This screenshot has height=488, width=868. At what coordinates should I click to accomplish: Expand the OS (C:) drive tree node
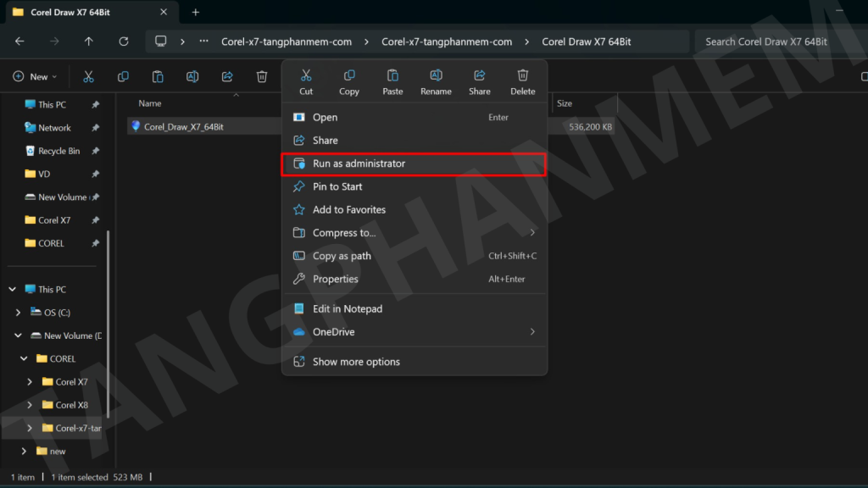pyautogui.click(x=19, y=313)
